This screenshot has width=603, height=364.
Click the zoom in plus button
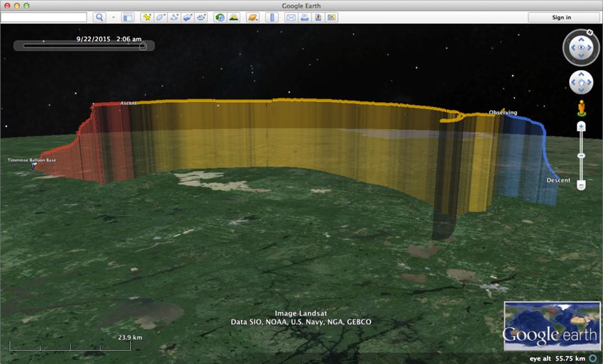581,126
